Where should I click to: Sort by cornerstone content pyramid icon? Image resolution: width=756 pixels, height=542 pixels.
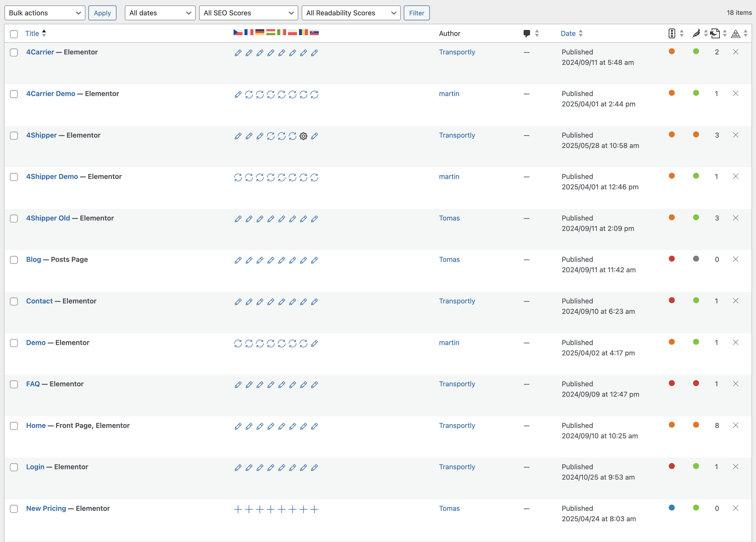click(x=736, y=33)
